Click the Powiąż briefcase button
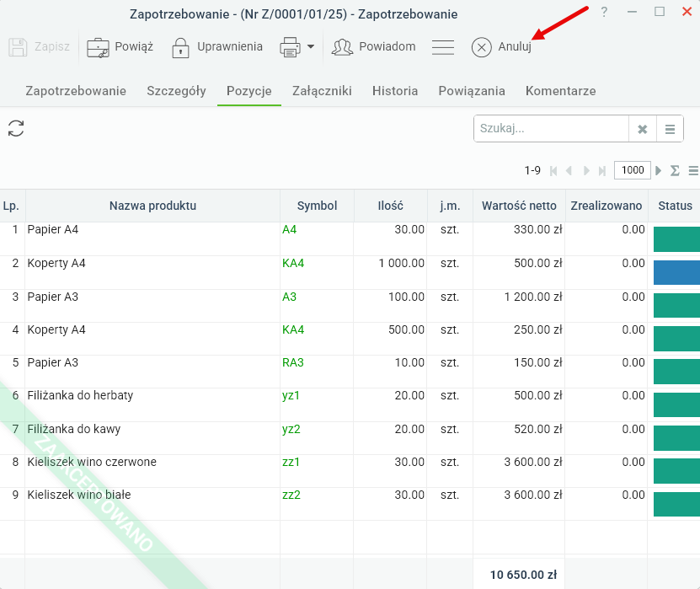The height and width of the screenshot is (589, 700). point(120,47)
